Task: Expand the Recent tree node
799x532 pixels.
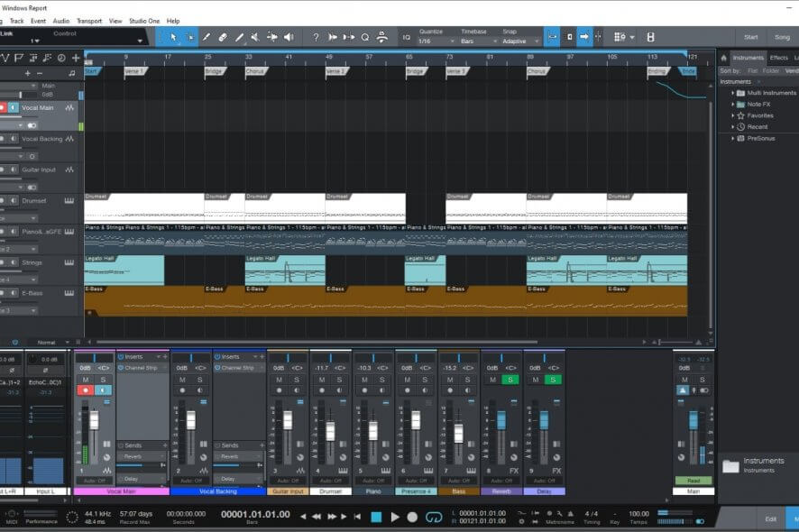Action: click(733, 127)
